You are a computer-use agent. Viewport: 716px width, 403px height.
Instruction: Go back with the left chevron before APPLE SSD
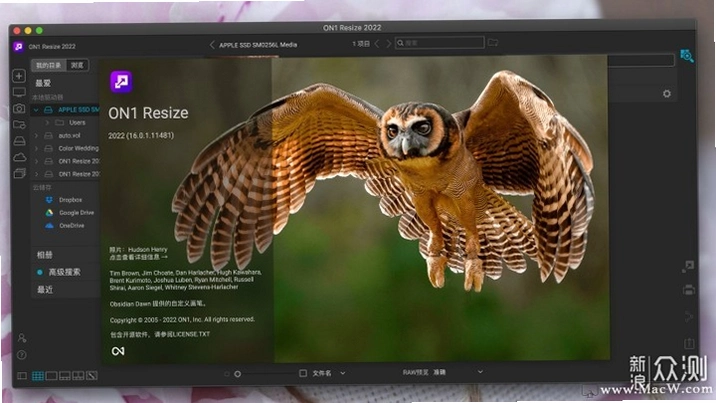point(212,45)
